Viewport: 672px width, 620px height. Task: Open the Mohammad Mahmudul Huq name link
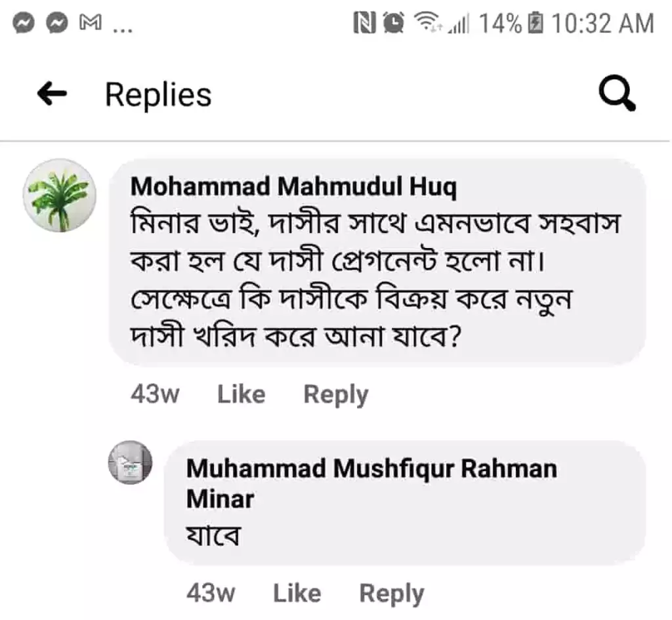pyautogui.click(x=294, y=187)
